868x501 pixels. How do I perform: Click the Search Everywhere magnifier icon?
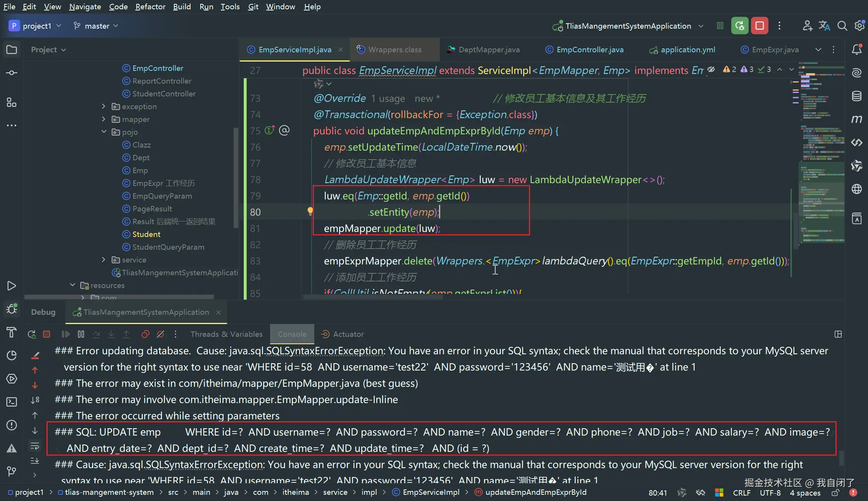tap(842, 26)
